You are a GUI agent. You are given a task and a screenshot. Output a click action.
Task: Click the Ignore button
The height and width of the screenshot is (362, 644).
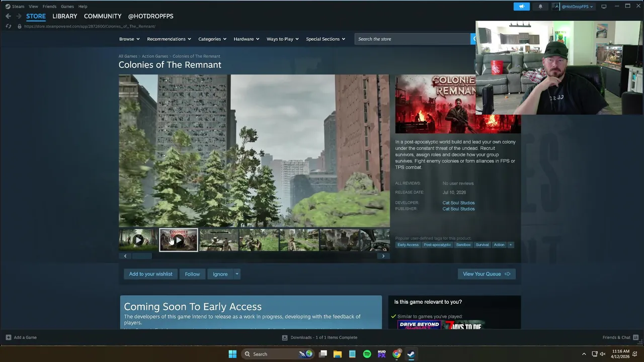point(220,274)
